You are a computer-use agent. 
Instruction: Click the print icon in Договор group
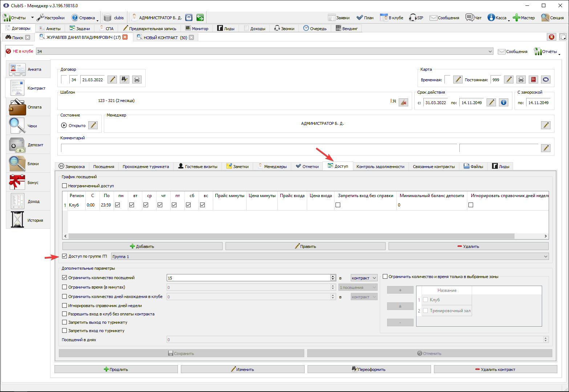coord(137,79)
